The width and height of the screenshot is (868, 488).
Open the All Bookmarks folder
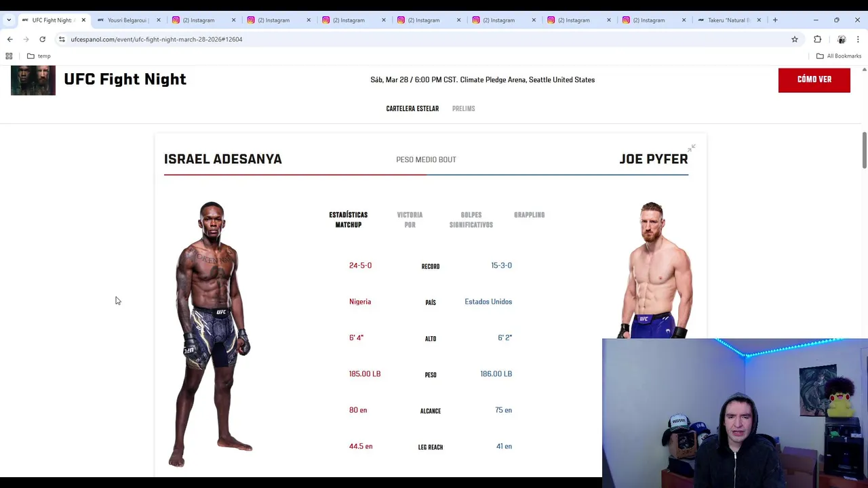(x=839, y=56)
